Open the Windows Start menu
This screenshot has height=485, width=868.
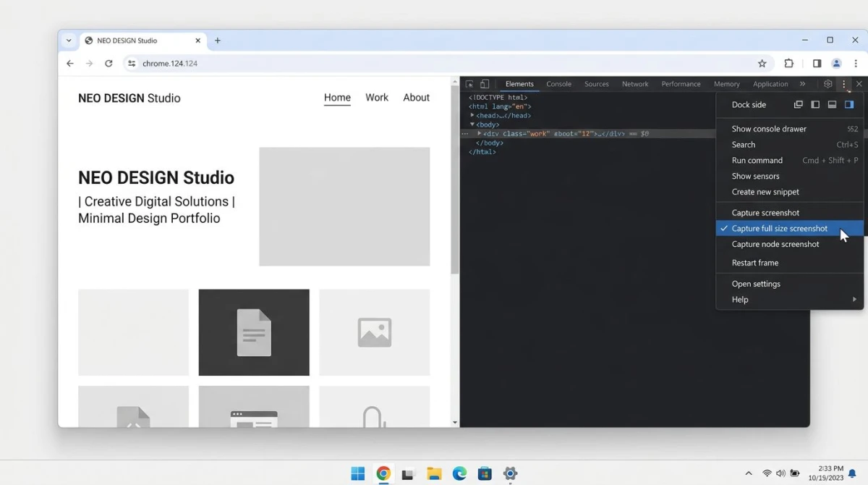tap(358, 473)
